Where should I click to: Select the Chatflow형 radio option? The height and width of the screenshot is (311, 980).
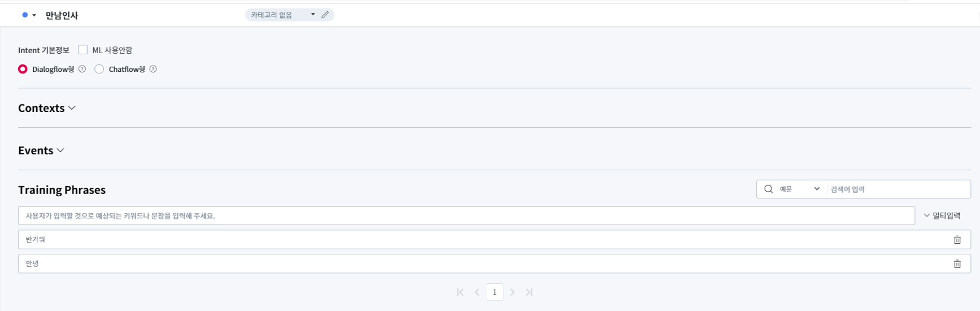(99, 69)
